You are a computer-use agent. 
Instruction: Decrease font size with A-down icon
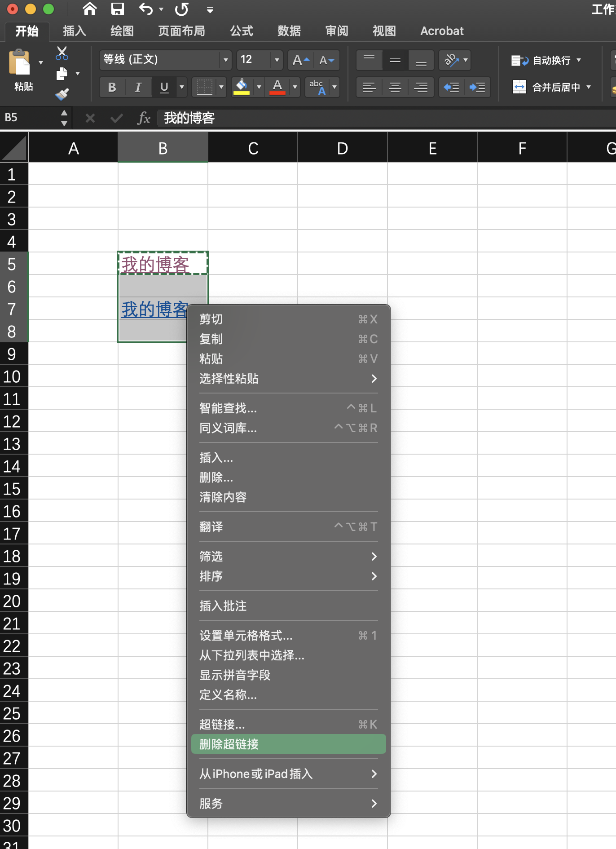tap(326, 60)
